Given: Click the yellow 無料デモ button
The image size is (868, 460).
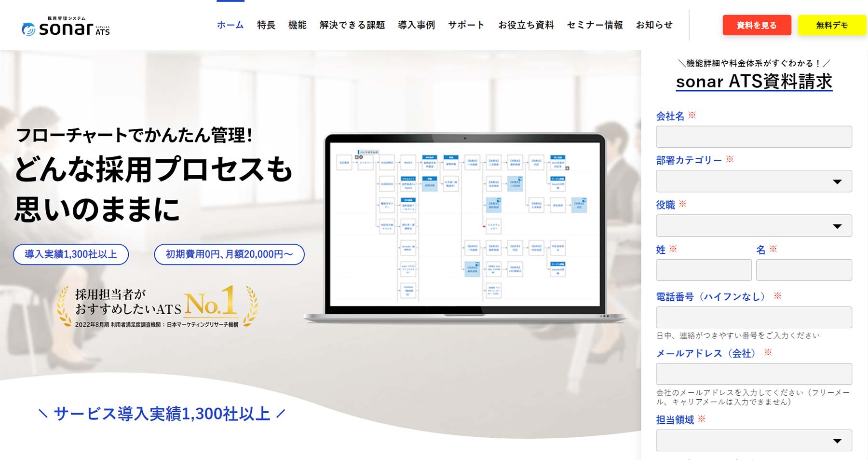Looking at the screenshot, I should point(832,25).
